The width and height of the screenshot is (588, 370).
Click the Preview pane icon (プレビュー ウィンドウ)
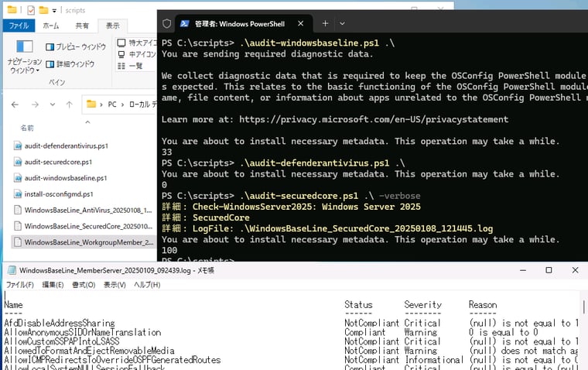click(x=50, y=47)
